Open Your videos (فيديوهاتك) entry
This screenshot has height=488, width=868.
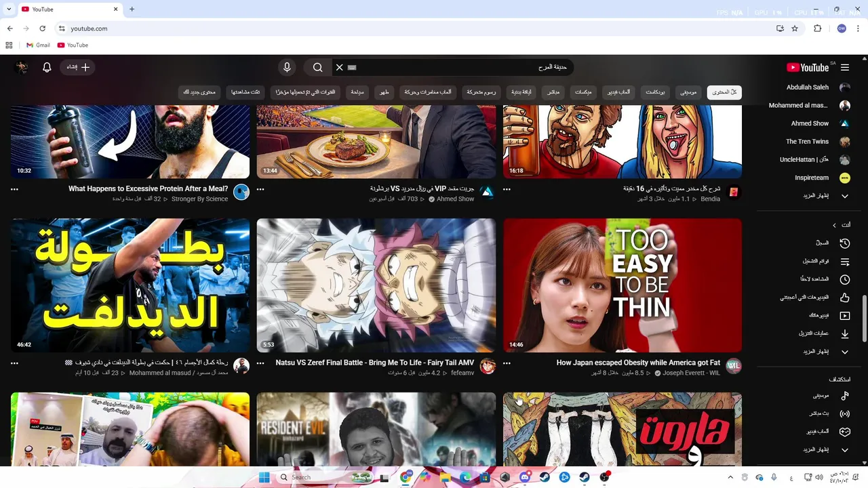tap(828, 315)
